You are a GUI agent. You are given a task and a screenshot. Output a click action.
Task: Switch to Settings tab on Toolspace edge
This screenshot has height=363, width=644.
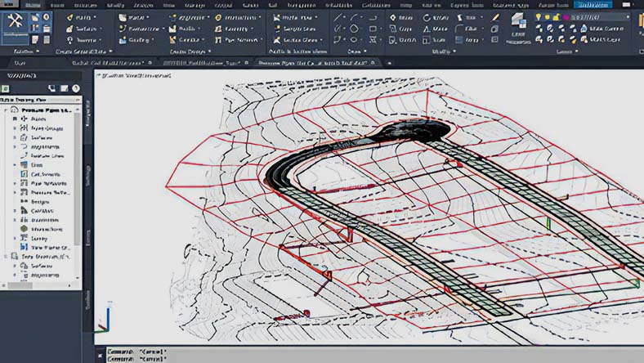pyautogui.click(x=88, y=177)
